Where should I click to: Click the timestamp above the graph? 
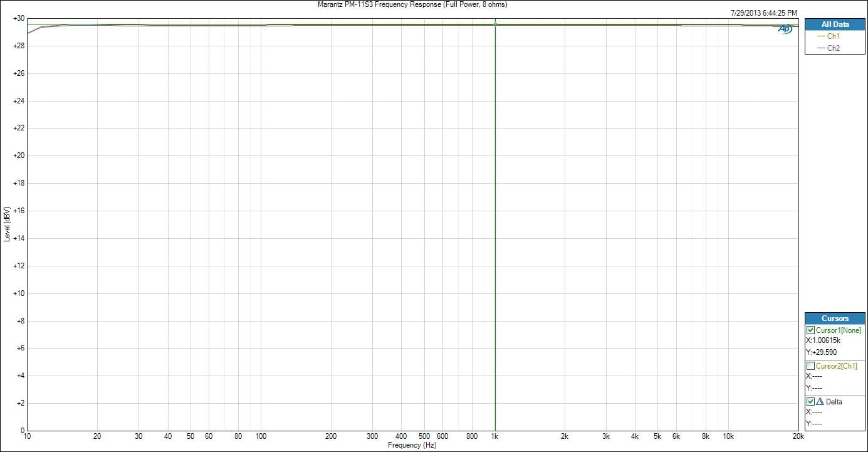(x=764, y=13)
